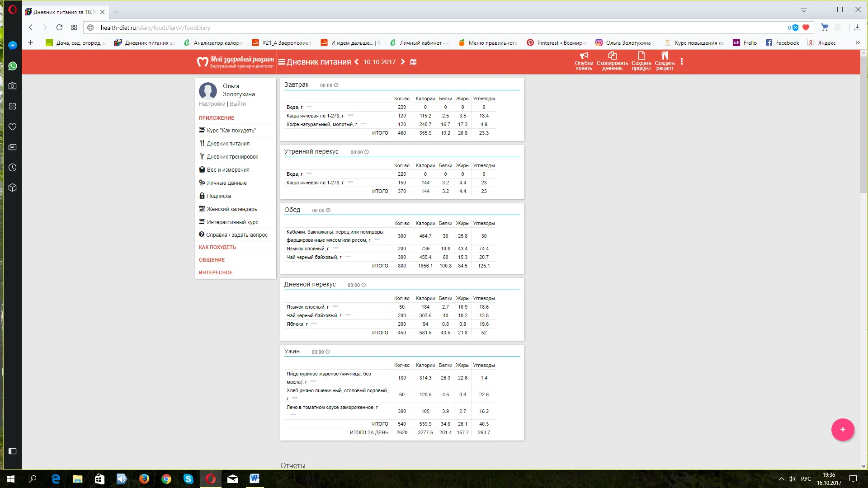
Task: Open the hamburger menu beside Дневник питания
Action: pos(282,62)
